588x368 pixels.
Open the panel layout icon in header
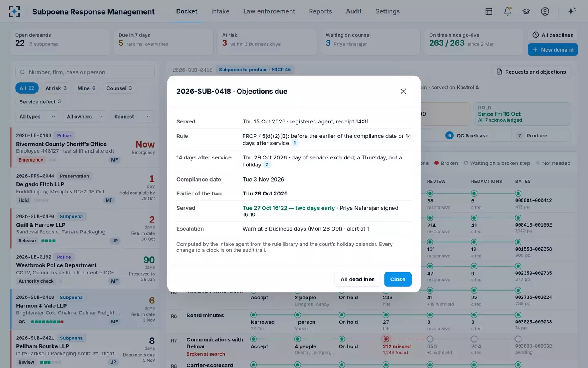click(x=489, y=11)
